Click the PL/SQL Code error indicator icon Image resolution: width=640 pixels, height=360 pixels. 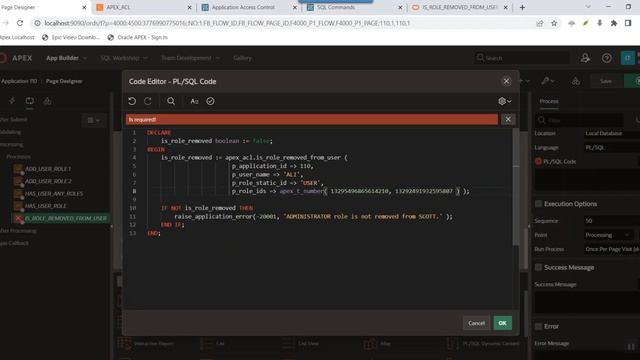[538, 162]
